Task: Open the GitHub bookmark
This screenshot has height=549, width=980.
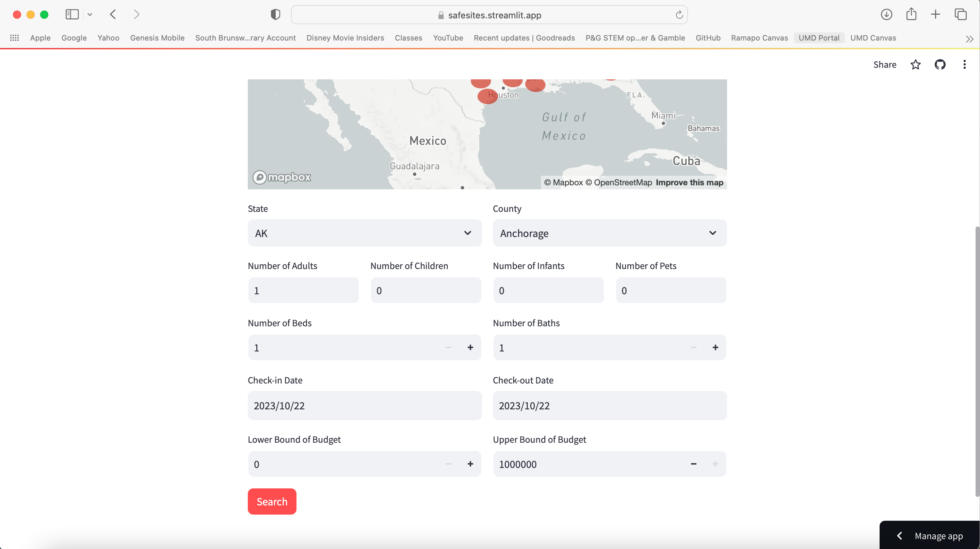Action: (708, 38)
